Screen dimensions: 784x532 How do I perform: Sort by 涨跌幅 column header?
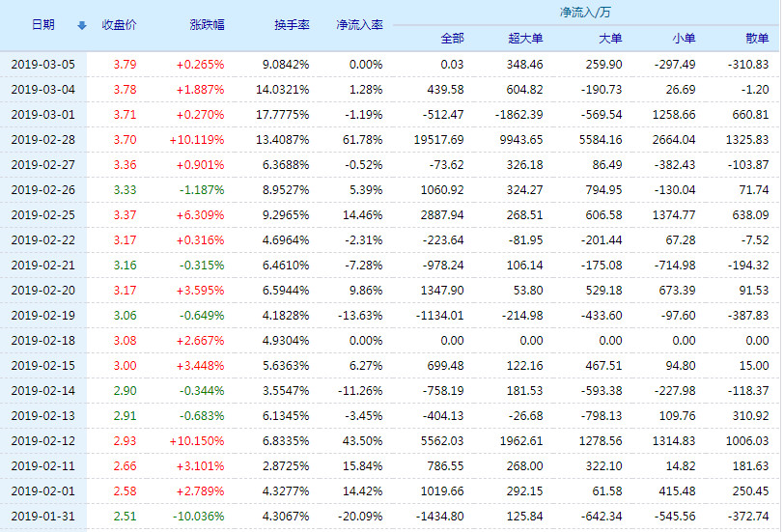click(x=207, y=24)
